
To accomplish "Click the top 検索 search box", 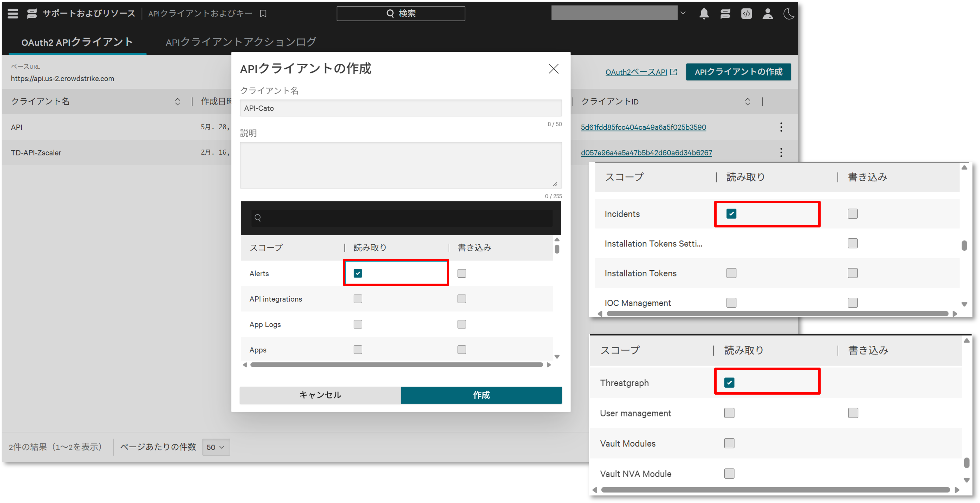I will tap(401, 14).
